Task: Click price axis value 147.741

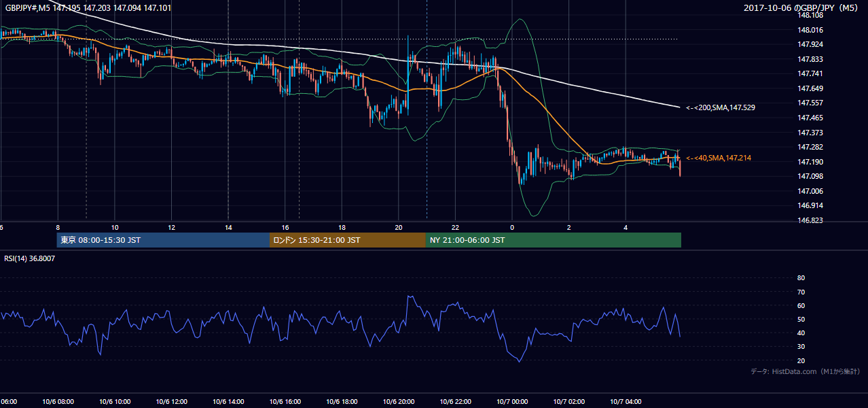Action: (810, 73)
